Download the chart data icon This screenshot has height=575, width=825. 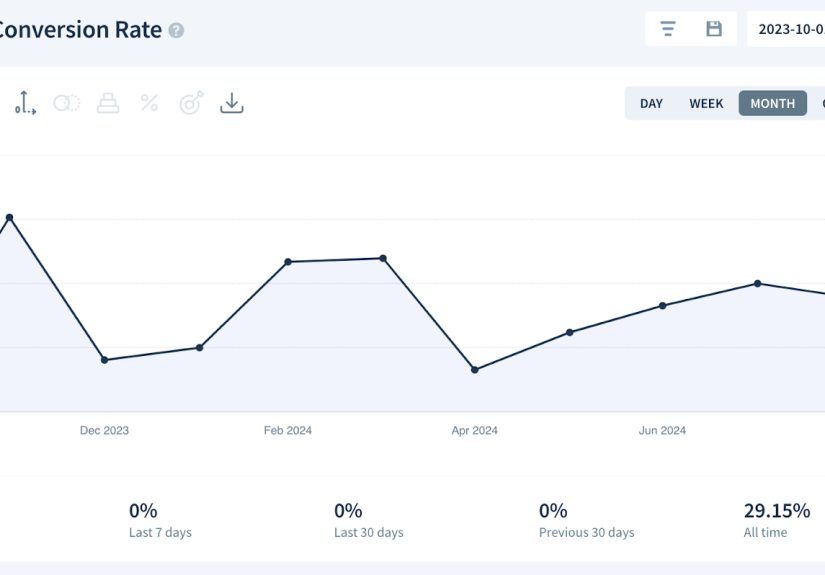point(232,103)
